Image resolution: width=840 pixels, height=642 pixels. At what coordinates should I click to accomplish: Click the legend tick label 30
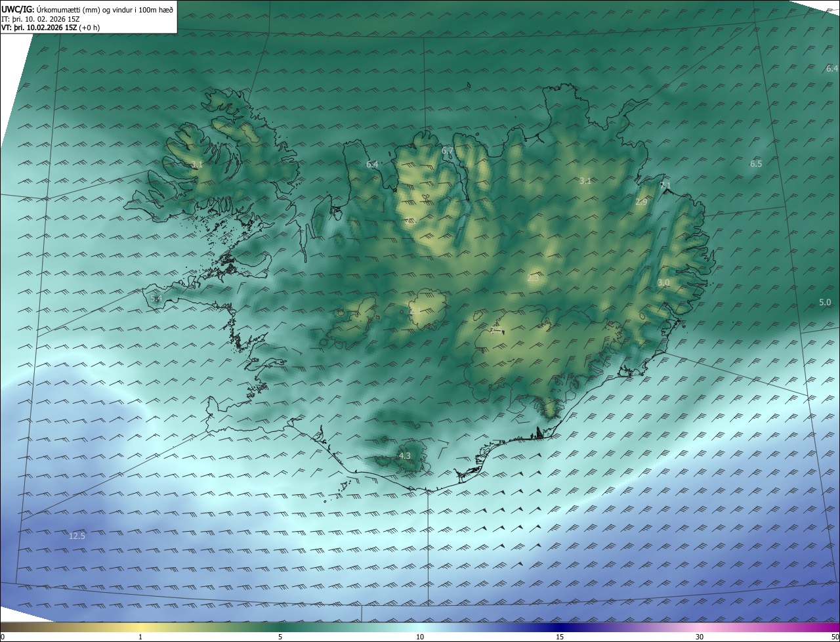700,637
